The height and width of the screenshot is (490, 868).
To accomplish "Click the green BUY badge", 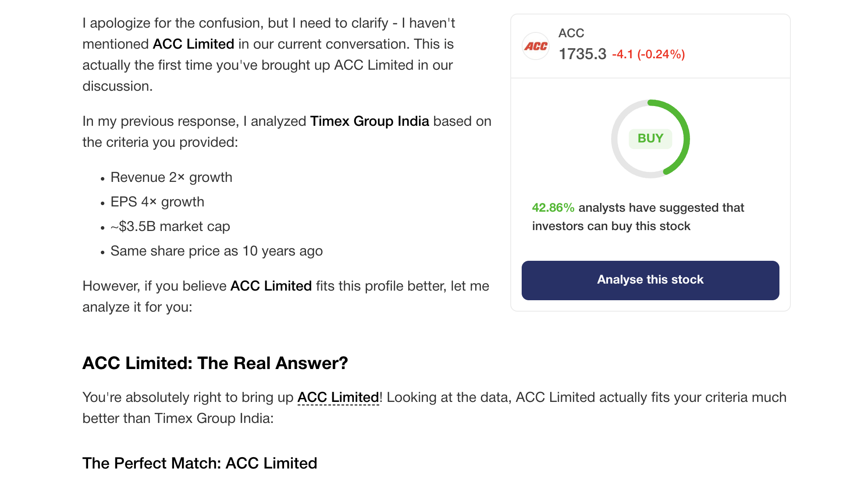I will [650, 138].
